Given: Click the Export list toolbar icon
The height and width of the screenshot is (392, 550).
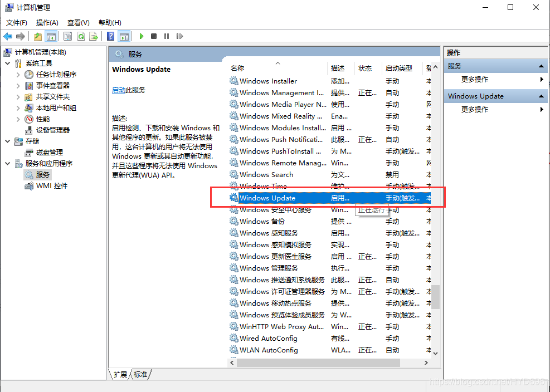Looking at the screenshot, I should (x=94, y=36).
